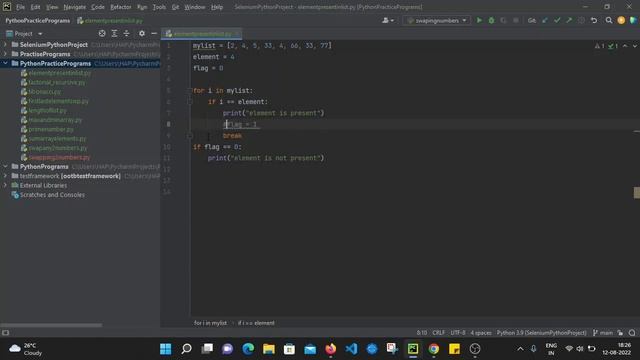Fold the for loop block in gutter
Screen dimensions: 640x360
pyautogui.click(x=190, y=91)
